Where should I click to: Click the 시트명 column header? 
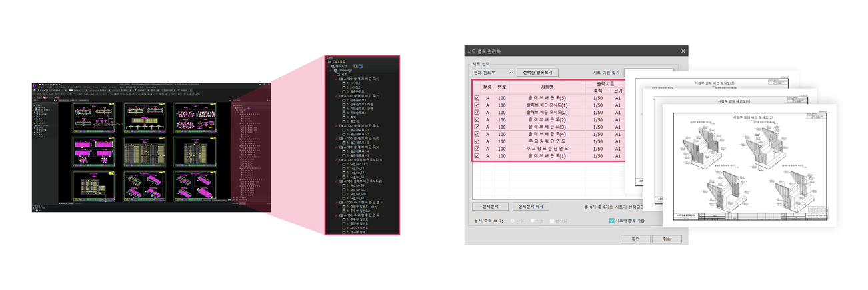click(x=547, y=87)
